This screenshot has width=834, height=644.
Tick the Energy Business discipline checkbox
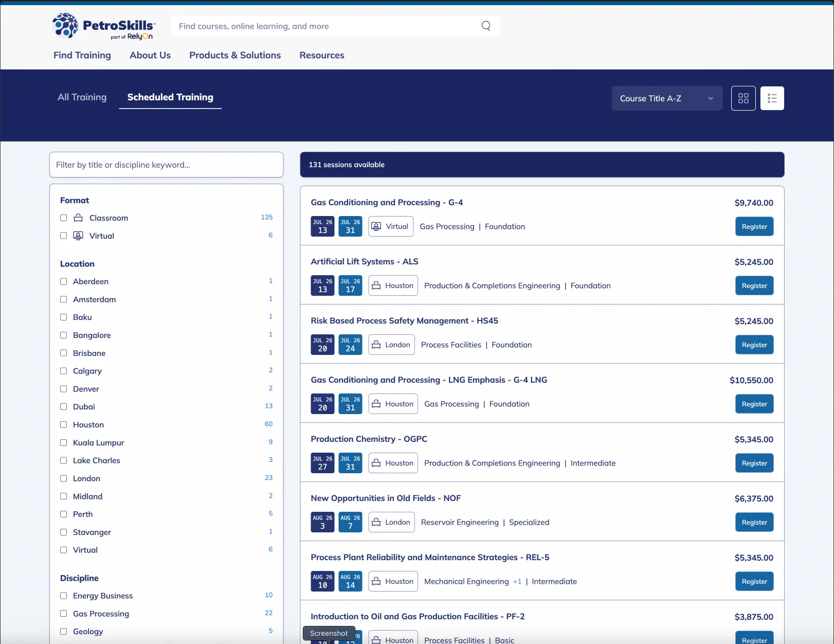coord(64,596)
